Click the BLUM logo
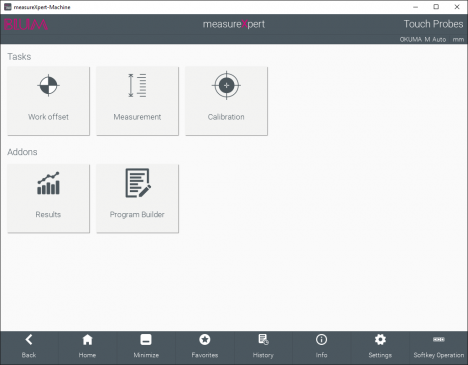 click(26, 25)
